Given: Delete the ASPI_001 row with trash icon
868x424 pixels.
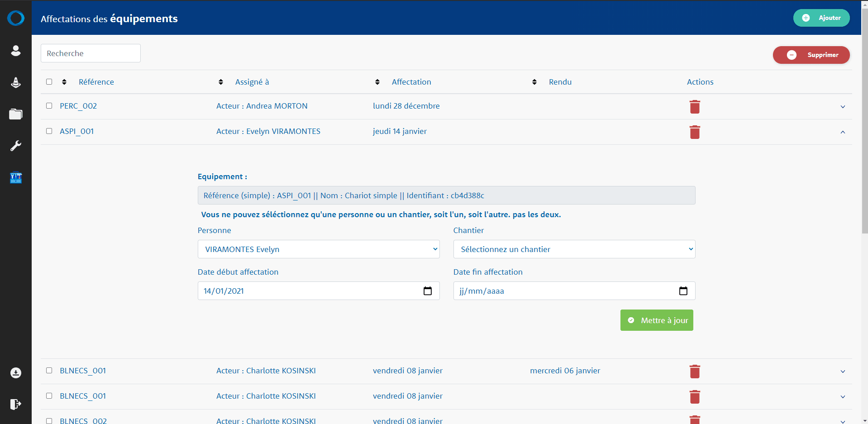Looking at the screenshot, I should pyautogui.click(x=695, y=132).
